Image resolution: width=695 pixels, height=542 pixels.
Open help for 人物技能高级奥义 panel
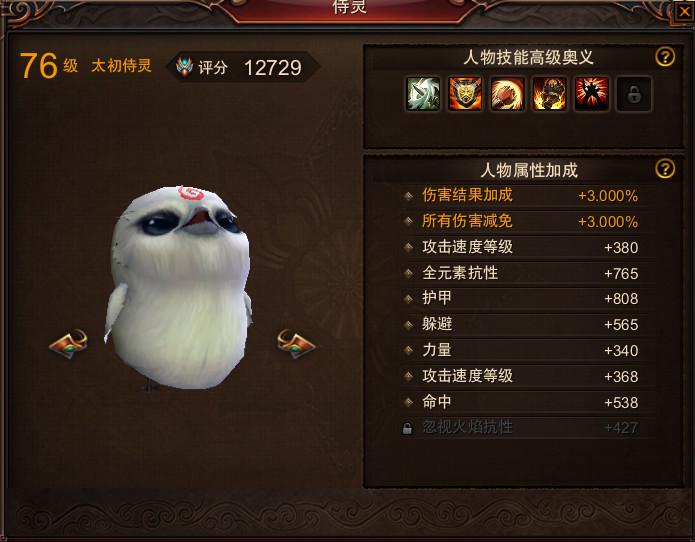(x=665, y=57)
